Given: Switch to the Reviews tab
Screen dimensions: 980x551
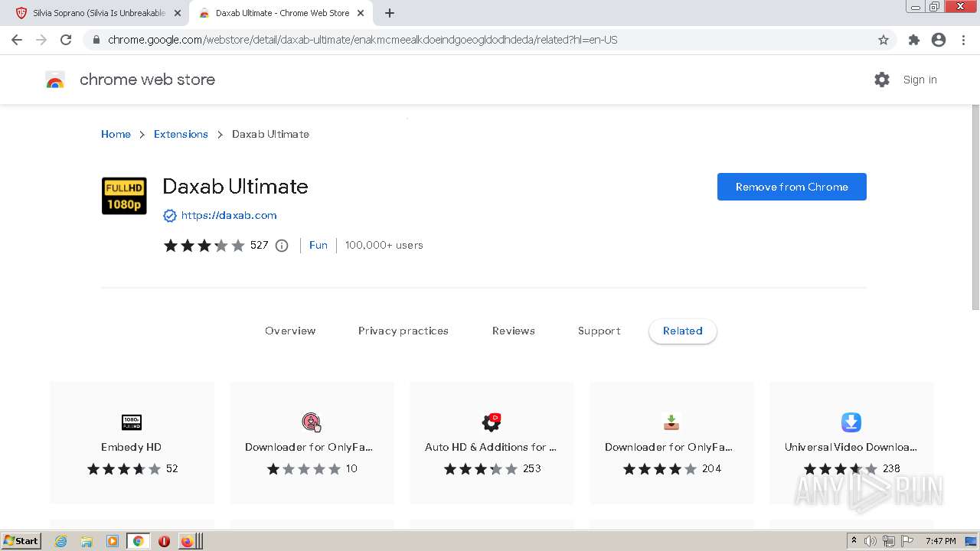Looking at the screenshot, I should [x=514, y=331].
